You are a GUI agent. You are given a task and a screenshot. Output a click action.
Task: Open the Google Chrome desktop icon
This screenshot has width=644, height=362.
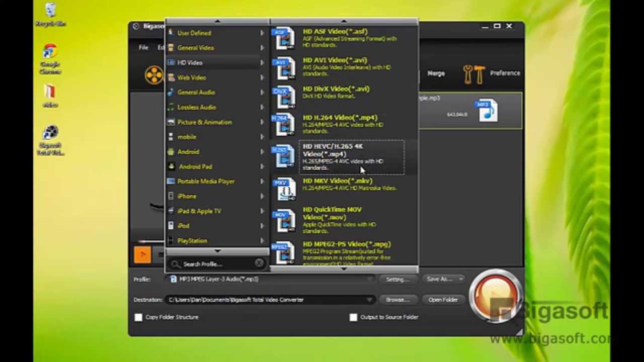(x=50, y=59)
